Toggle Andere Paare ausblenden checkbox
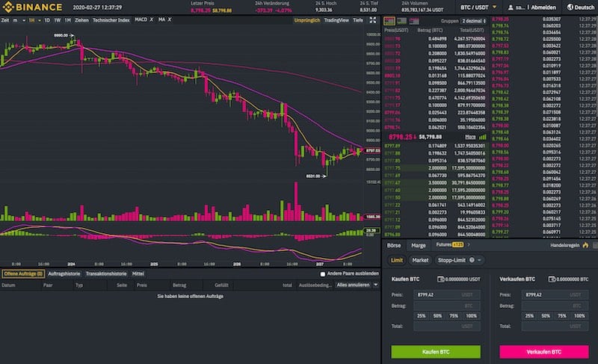Screen dimensions: 598x364 pos(323,274)
